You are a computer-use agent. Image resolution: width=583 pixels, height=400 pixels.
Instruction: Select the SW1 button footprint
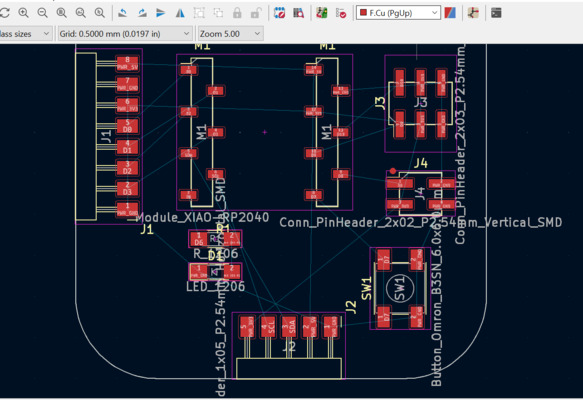(400, 288)
